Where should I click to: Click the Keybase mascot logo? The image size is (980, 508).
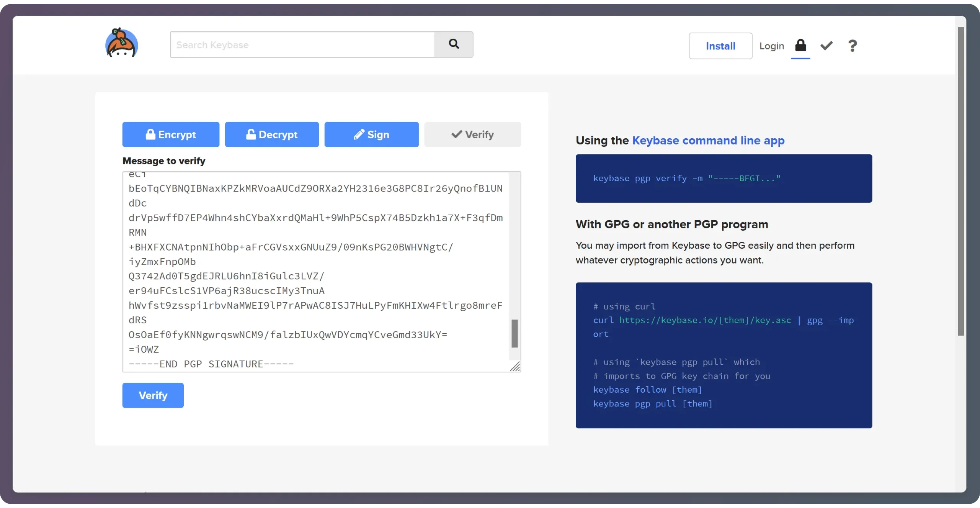coord(121,43)
